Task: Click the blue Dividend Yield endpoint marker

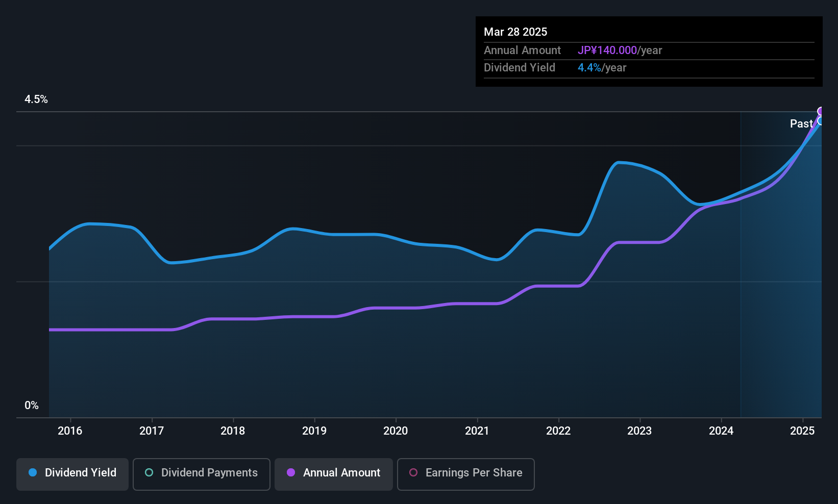Action: (821, 121)
